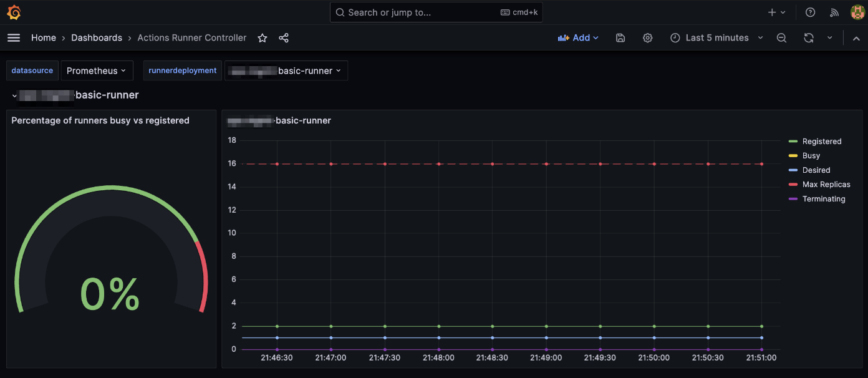This screenshot has width=868, height=378.
Task: Open dashboard settings gear icon
Action: pos(648,38)
